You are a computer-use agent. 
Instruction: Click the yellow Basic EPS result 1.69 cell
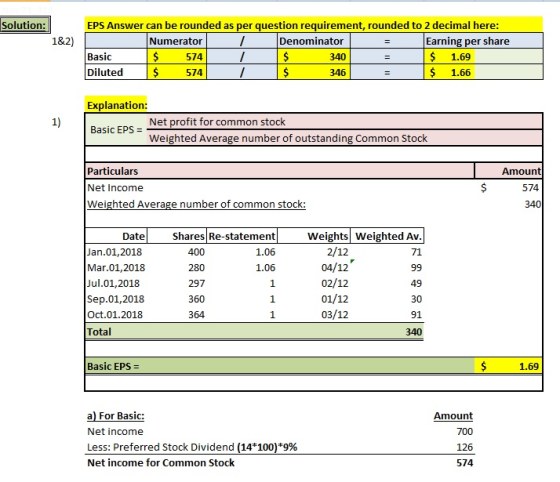pyautogui.click(x=509, y=366)
